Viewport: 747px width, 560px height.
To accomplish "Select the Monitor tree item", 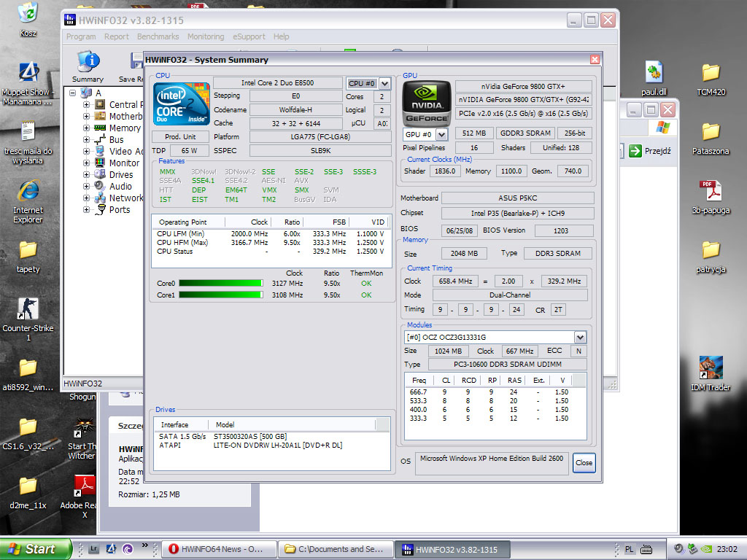I will (x=124, y=163).
